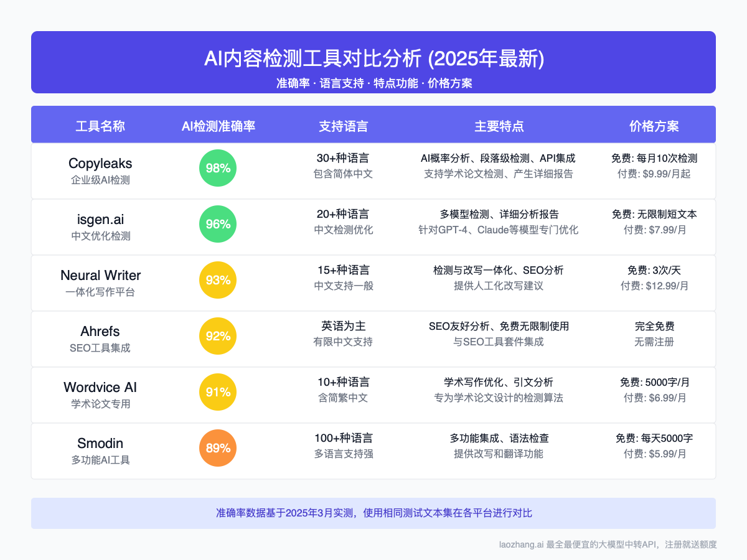Click the 包含简体中文 text
Viewport: 747px width, 560px height.
click(343, 174)
